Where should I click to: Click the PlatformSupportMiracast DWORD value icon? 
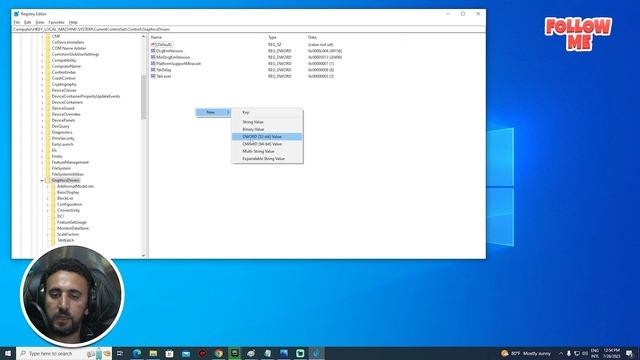pos(153,64)
